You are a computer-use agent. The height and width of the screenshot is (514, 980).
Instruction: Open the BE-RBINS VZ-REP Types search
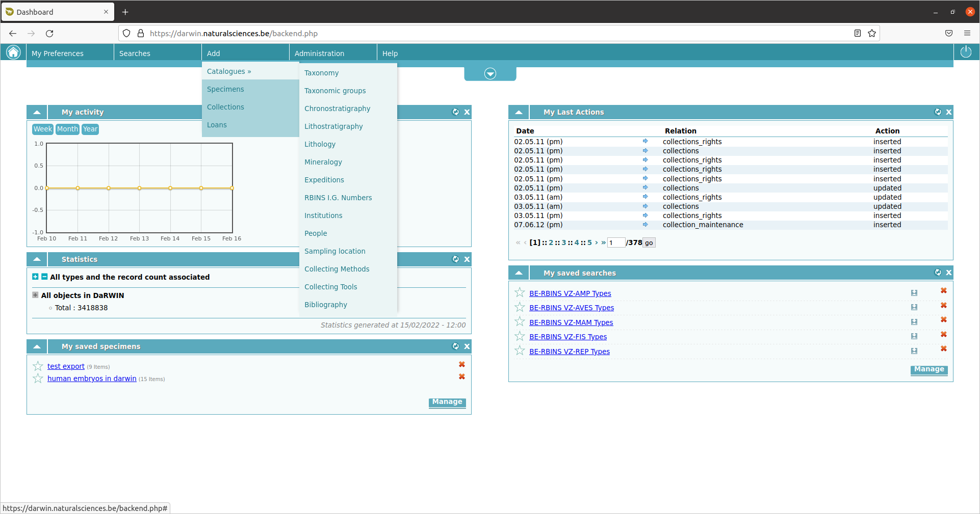tap(569, 351)
